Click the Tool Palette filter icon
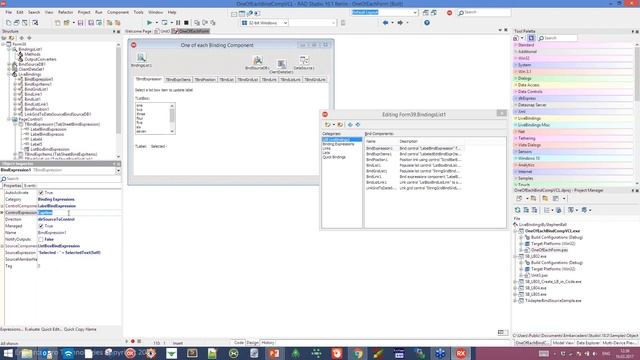The width and height of the screenshot is (640, 360). 531,38
